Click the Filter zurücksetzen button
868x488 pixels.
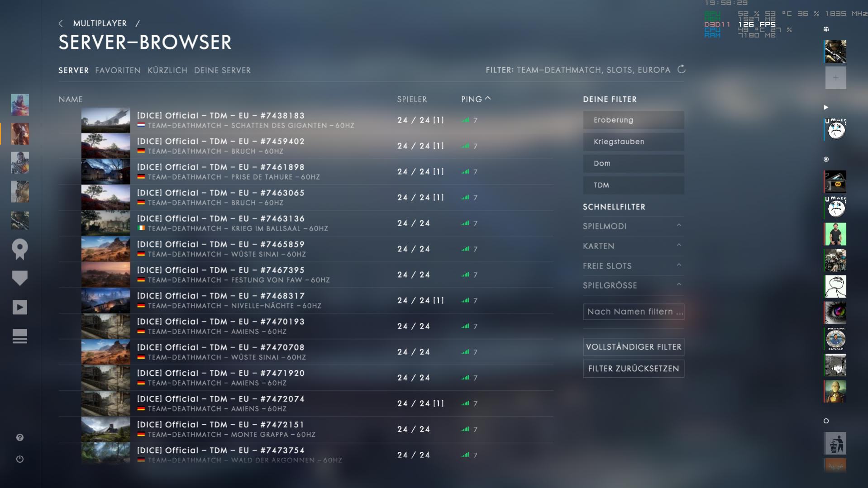[633, 369]
